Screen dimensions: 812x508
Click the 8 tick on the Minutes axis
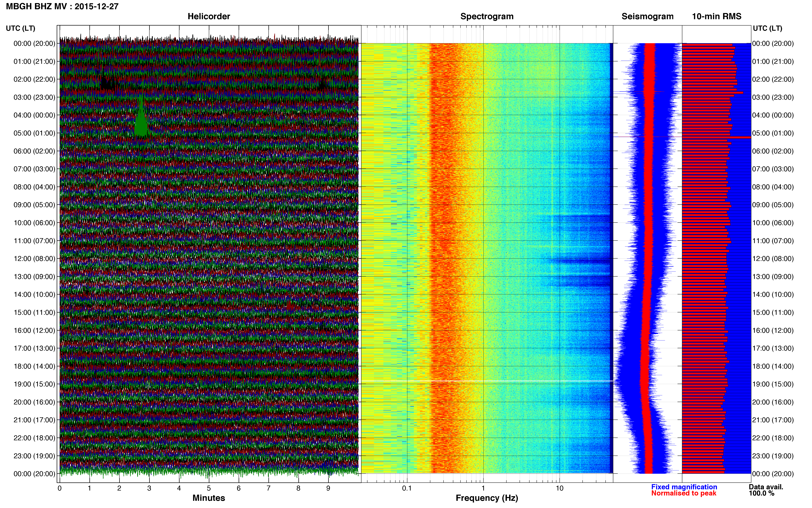click(298, 488)
